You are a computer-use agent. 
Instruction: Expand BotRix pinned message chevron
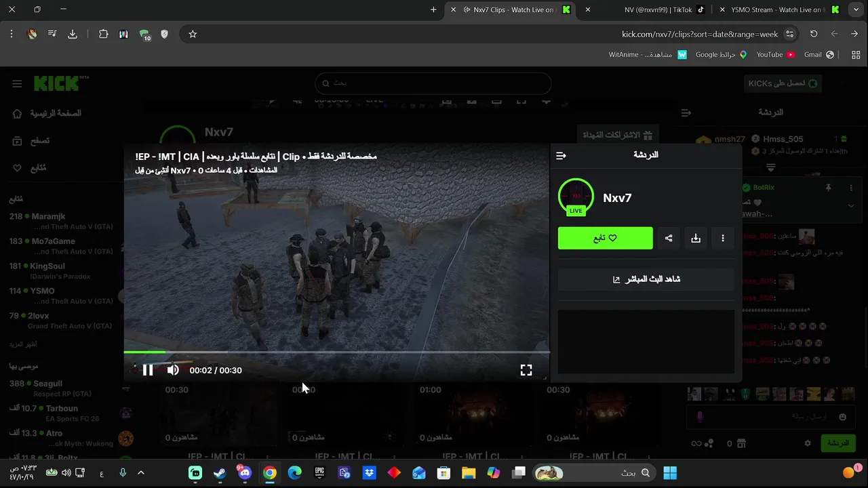pos(851,205)
